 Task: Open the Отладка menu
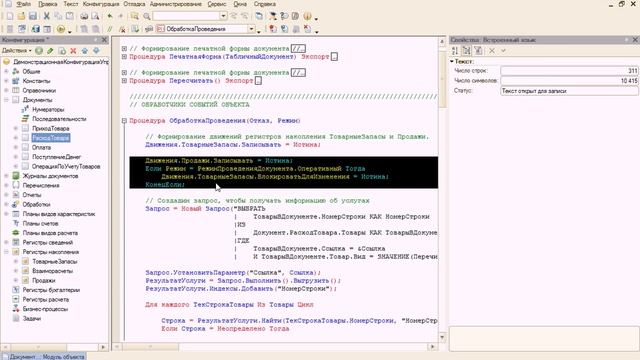134,4
